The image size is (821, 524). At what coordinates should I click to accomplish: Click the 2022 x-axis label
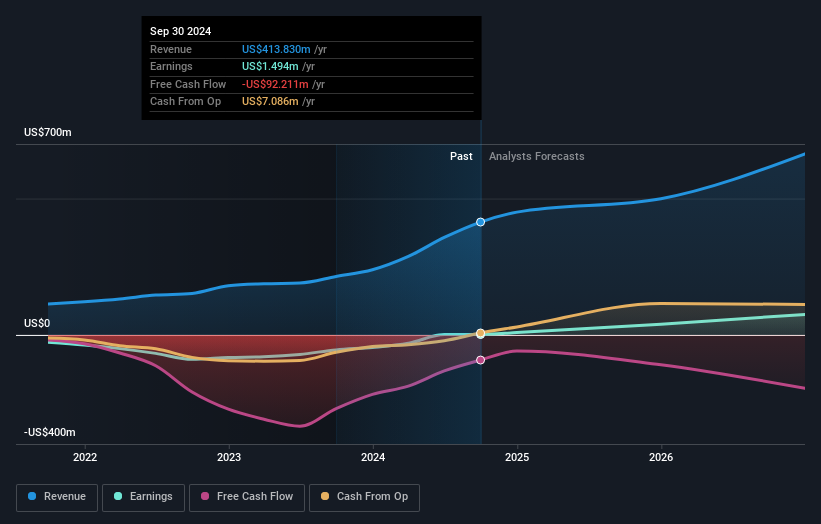pos(85,458)
